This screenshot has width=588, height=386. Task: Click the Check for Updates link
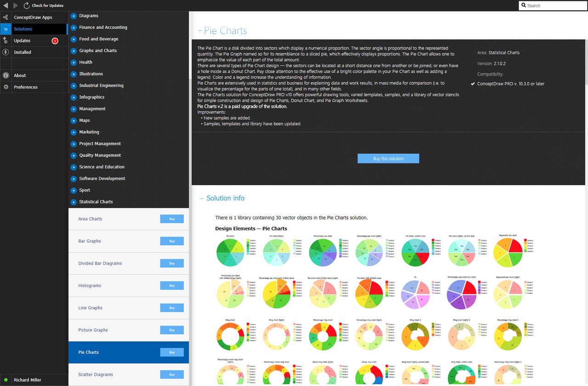coord(48,6)
